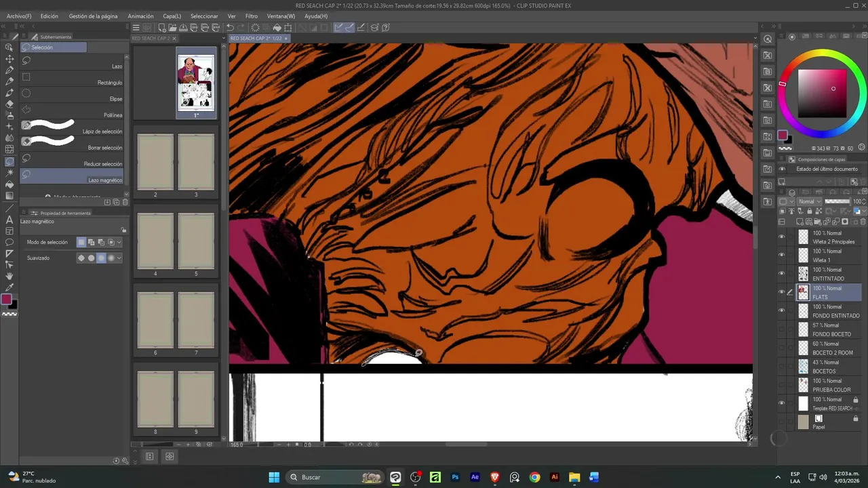Screen dimensions: 868x488
Task: Open the Gestión de la página menu
Action: tap(93, 16)
